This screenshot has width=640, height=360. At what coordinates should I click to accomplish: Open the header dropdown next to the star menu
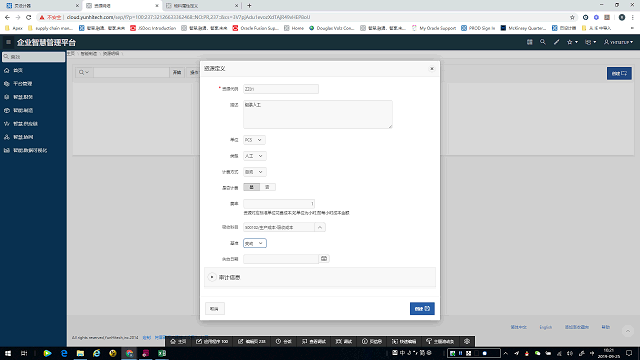pyautogui.click(x=590, y=42)
